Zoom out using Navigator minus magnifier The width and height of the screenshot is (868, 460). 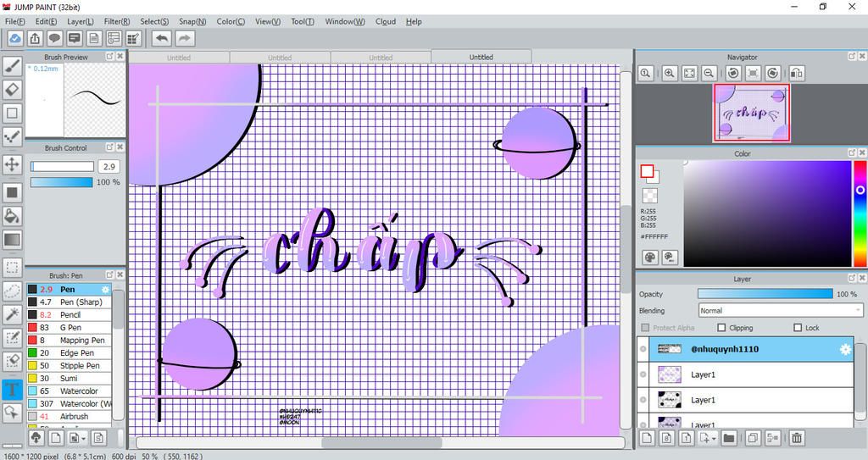tap(709, 73)
